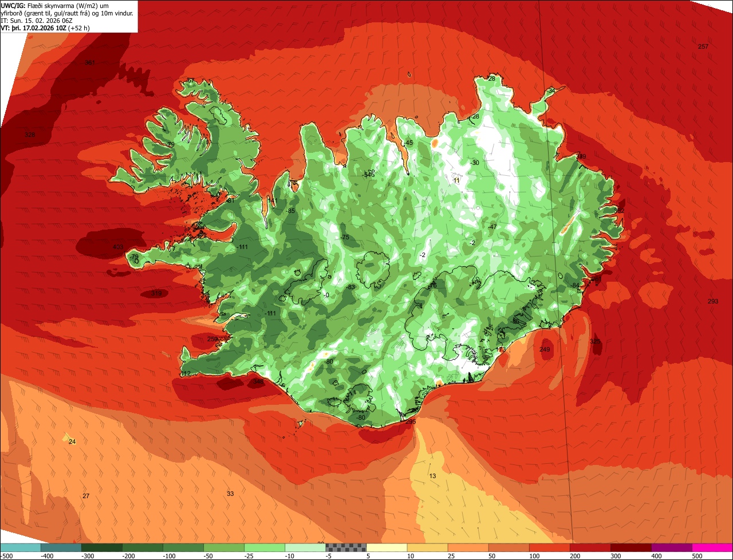The height and width of the screenshot is (560, 733).
Task: Select the -84 value near the east coast
Action: coord(575,286)
